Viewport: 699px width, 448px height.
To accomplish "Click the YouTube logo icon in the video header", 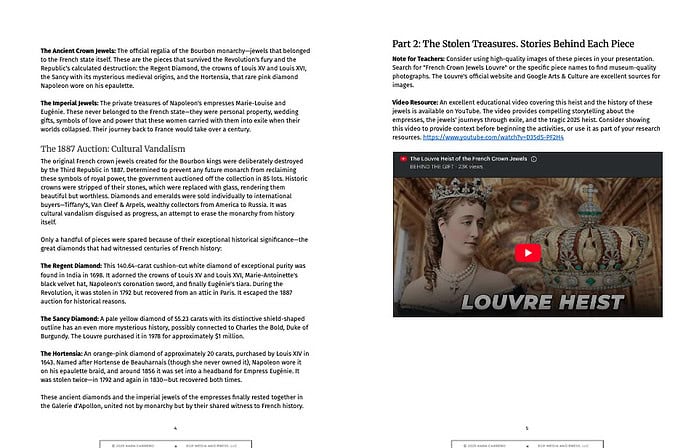I will pyautogui.click(x=403, y=159).
